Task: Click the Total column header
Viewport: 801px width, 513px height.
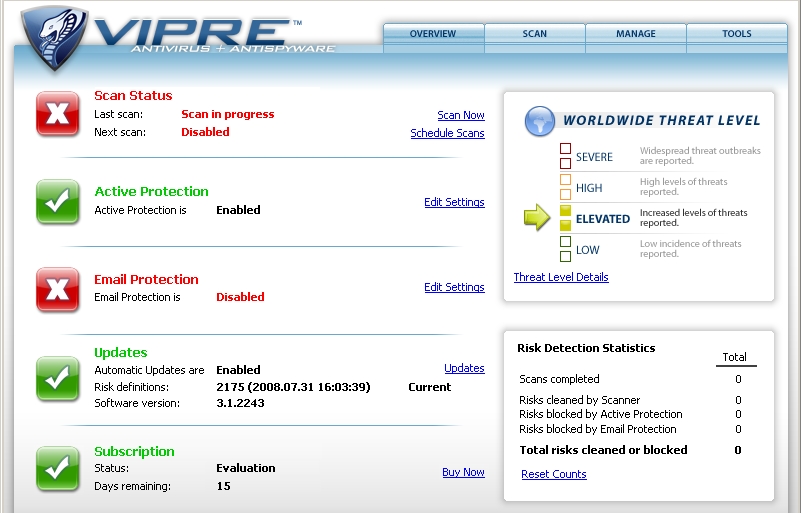Action: point(735,357)
